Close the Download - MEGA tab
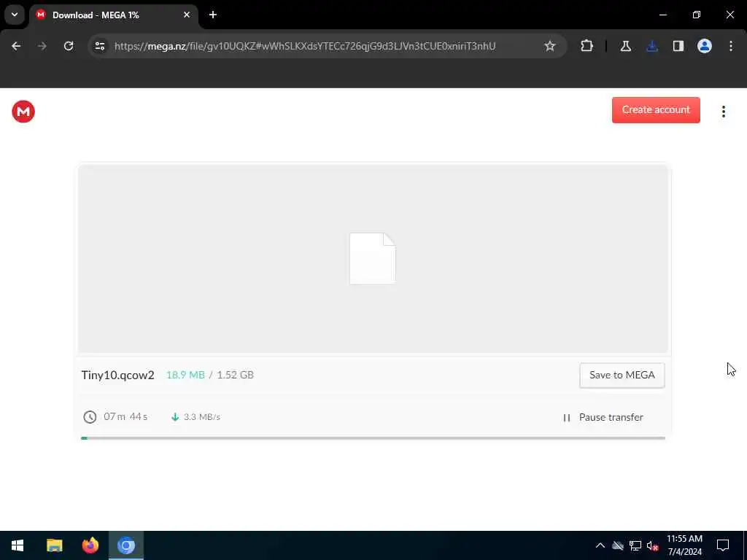This screenshot has width=747, height=560. tap(187, 15)
